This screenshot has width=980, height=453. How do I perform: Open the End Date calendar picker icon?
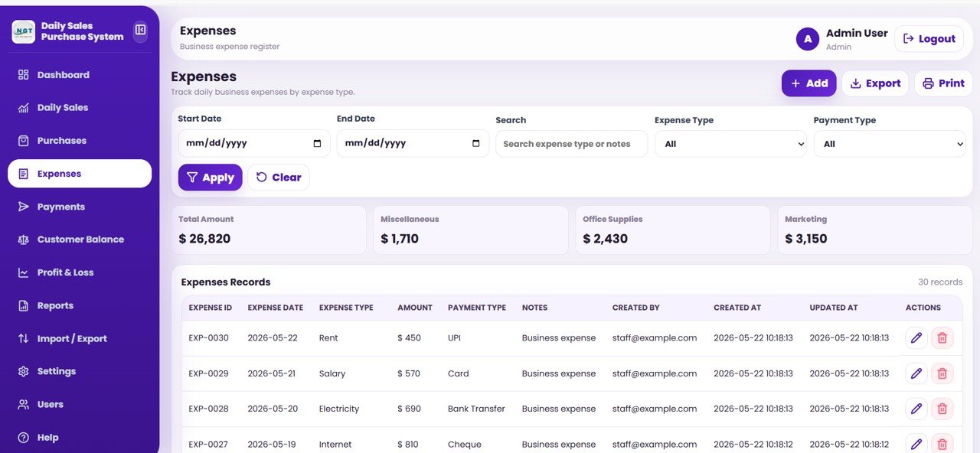[476, 143]
